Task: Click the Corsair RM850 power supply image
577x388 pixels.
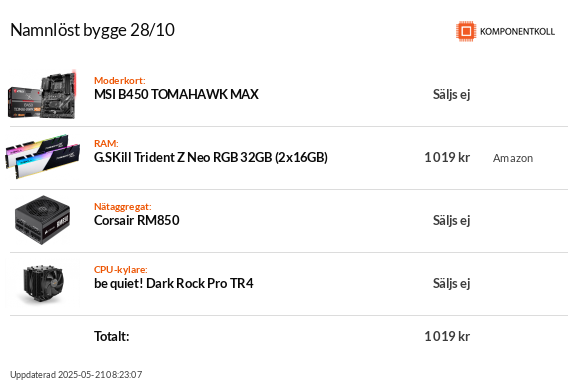Action: [x=42, y=220]
